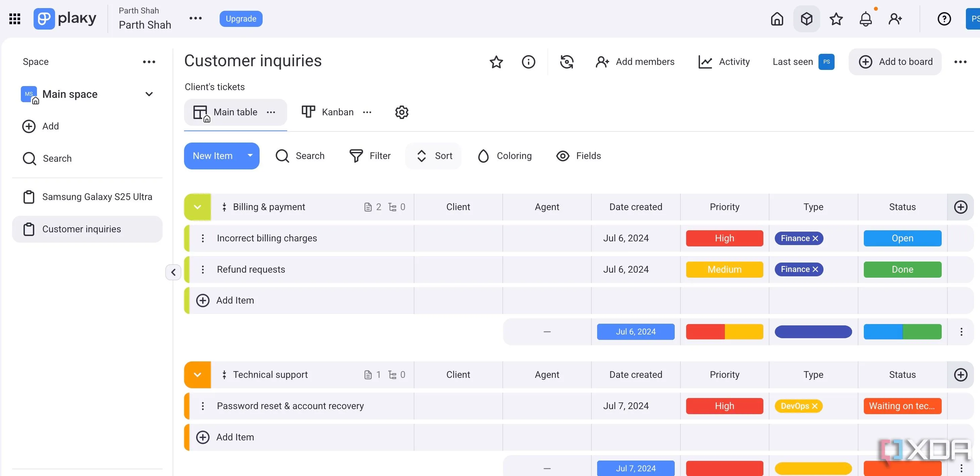Click the home icon in top bar

(x=777, y=19)
